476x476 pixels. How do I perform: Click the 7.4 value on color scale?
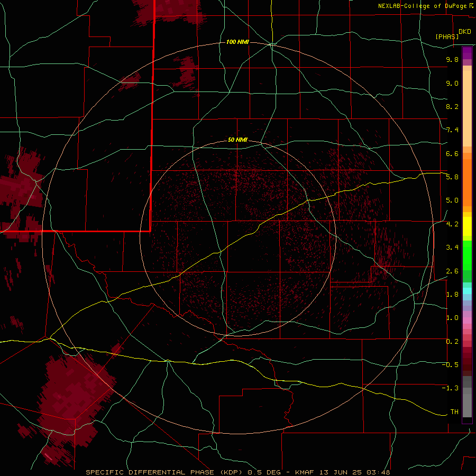tap(452, 130)
